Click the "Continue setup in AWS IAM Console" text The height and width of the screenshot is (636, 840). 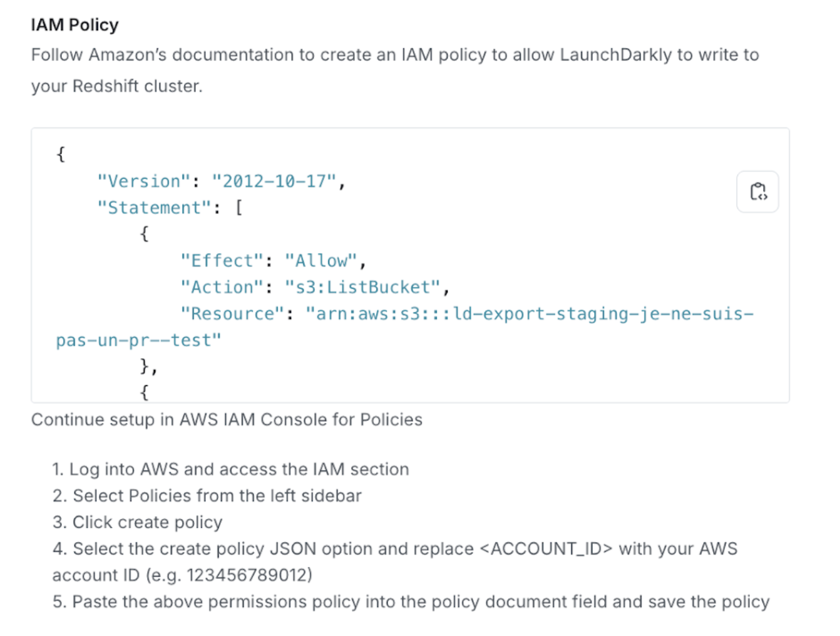(227, 419)
